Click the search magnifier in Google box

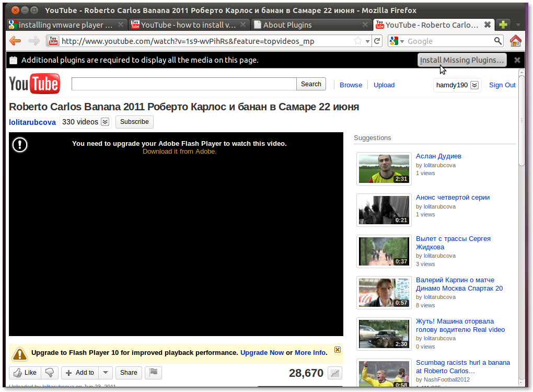[497, 41]
